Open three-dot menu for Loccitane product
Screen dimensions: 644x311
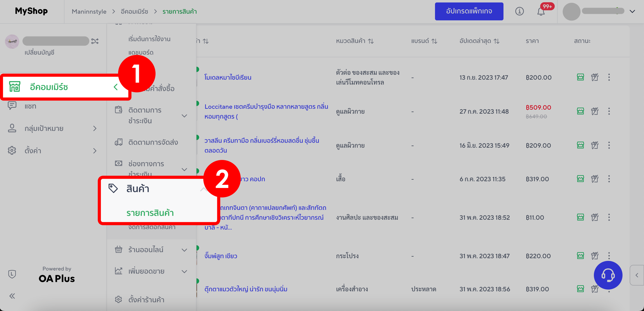[x=609, y=111]
